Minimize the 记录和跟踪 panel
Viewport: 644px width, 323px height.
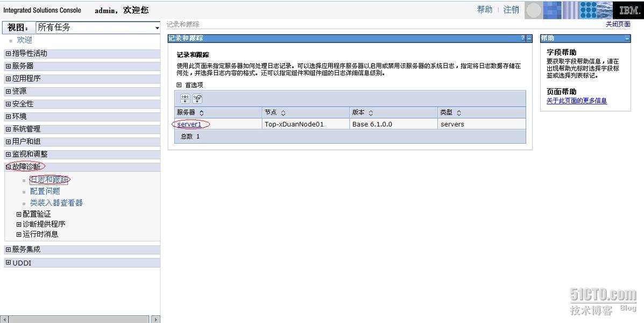(x=528, y=38)
